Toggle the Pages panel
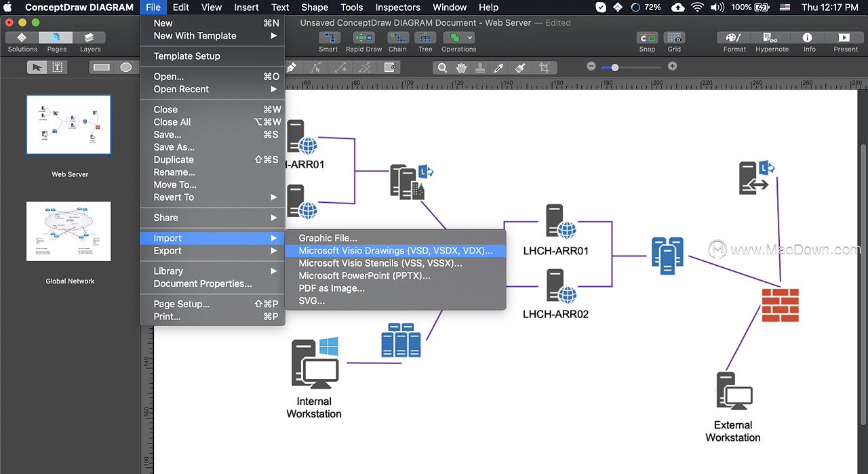 [x=56, y=38]
